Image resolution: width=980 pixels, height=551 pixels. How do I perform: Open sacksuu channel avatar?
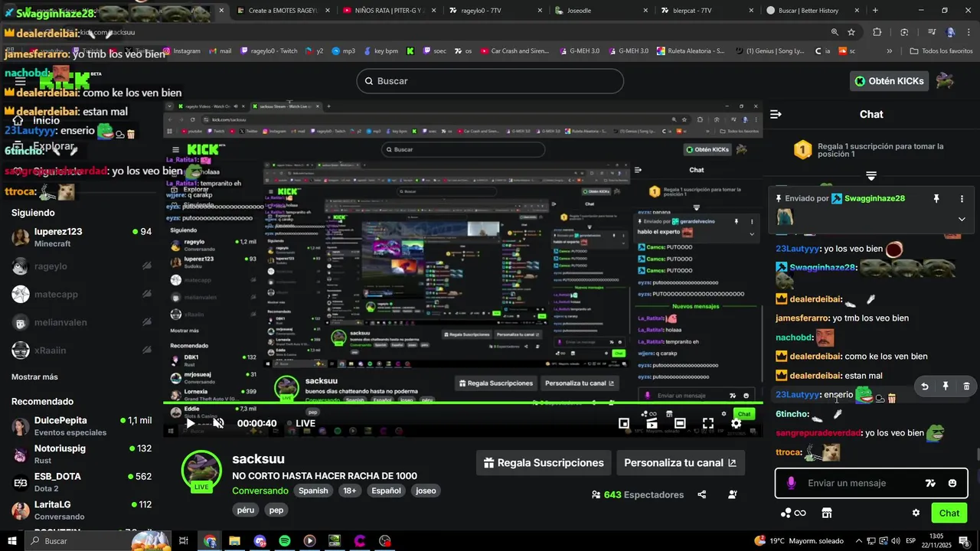pyautogui.click(x=201, y=468)
